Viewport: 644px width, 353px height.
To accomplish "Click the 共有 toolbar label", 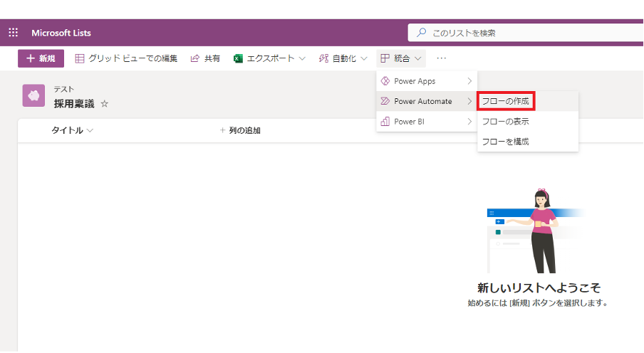I will pyautogui.click(x=212, y=58).
